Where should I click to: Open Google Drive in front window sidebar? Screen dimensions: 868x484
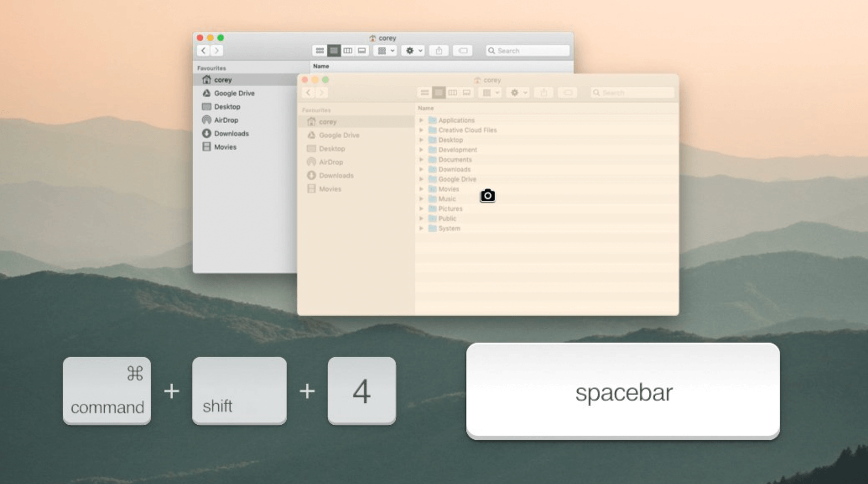[x=356, y=135]
